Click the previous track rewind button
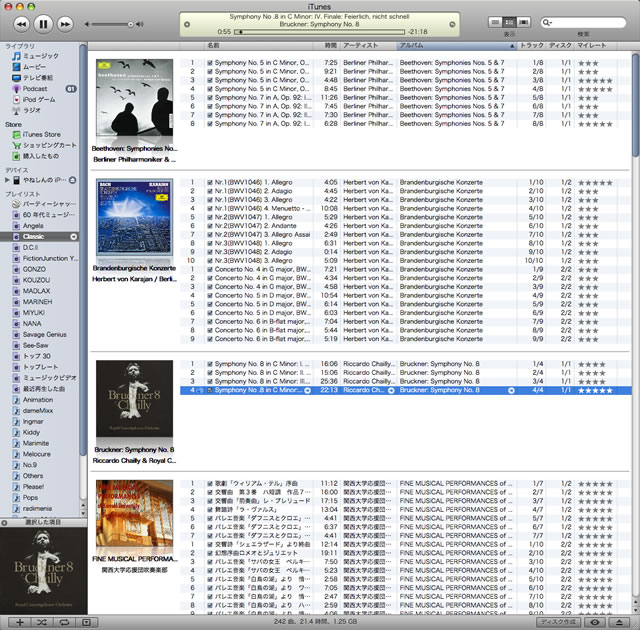 (x=21, y=24)
